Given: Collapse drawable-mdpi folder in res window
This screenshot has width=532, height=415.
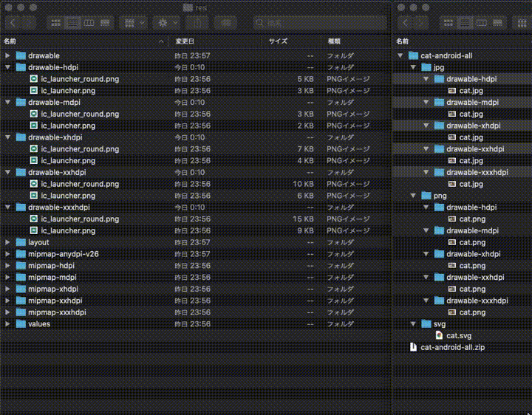Looking at the screenshot, I should pyautogui.click(x=7, y=103).
